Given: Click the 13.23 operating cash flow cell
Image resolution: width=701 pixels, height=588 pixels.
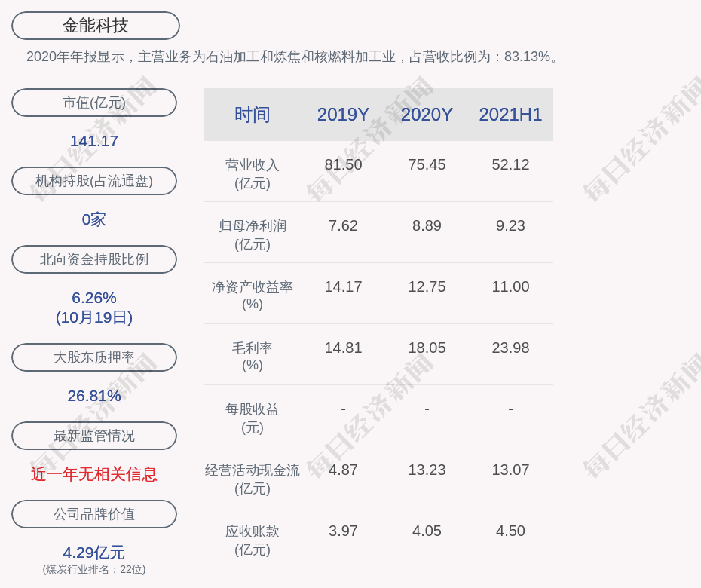Looking at the screenshot, I should coord(427,470).
